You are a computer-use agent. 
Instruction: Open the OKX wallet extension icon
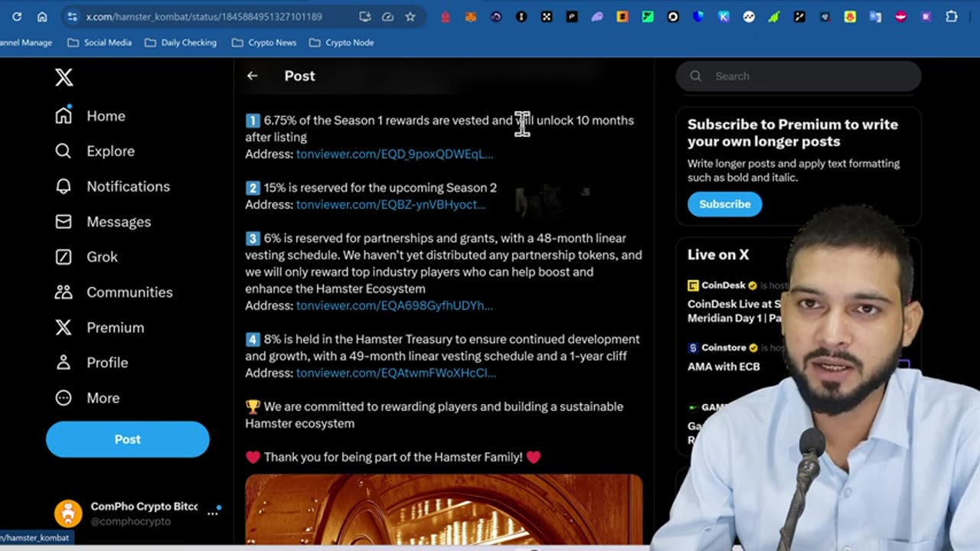point(547,16)
